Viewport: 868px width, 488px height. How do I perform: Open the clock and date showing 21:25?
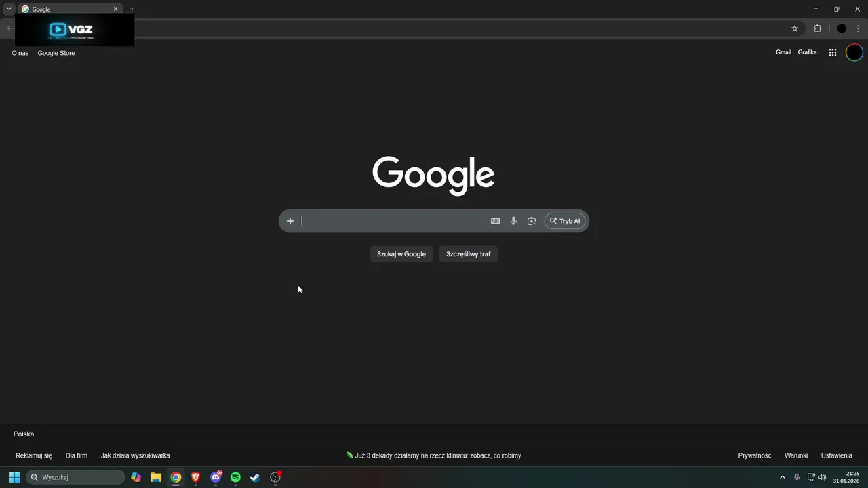pos(848,477)
